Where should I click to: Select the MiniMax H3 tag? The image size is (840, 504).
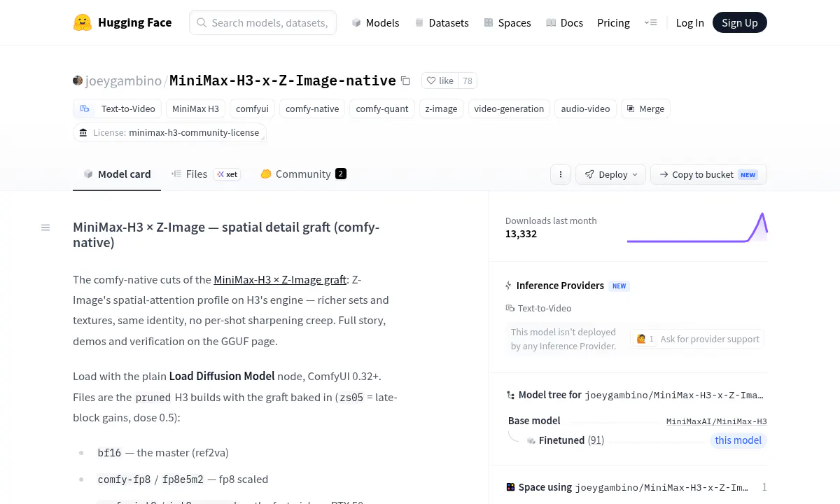pyautogui.click(x=195, y=108)
